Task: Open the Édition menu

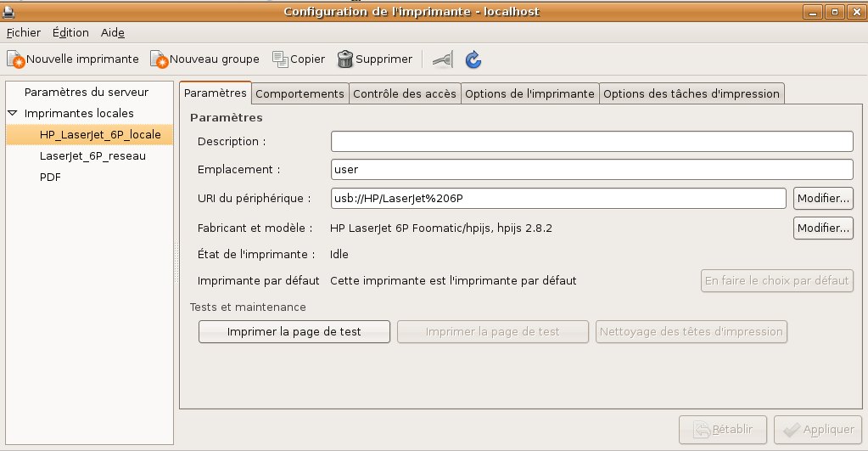Action: [70, 33]
